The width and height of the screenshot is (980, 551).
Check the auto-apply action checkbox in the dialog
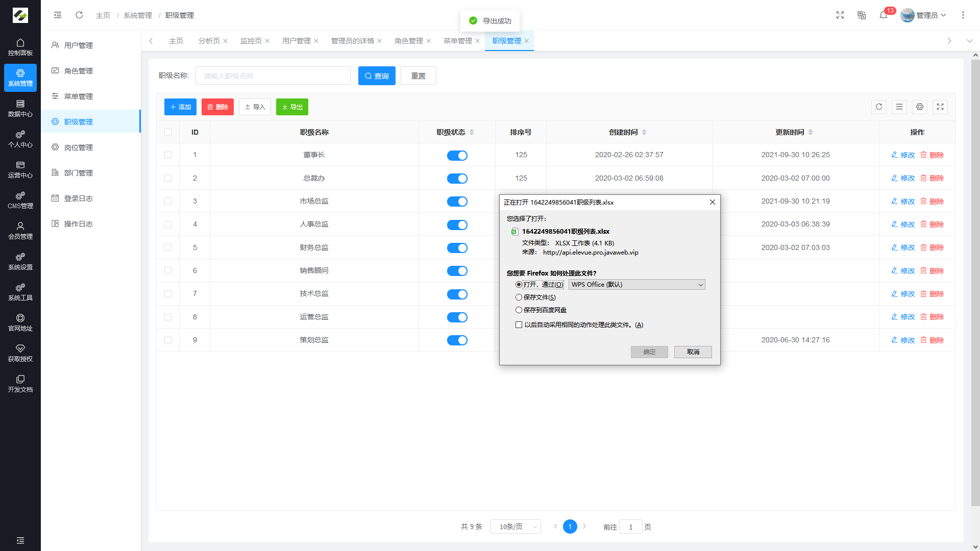pyautogui.click(x=519, y=324)
